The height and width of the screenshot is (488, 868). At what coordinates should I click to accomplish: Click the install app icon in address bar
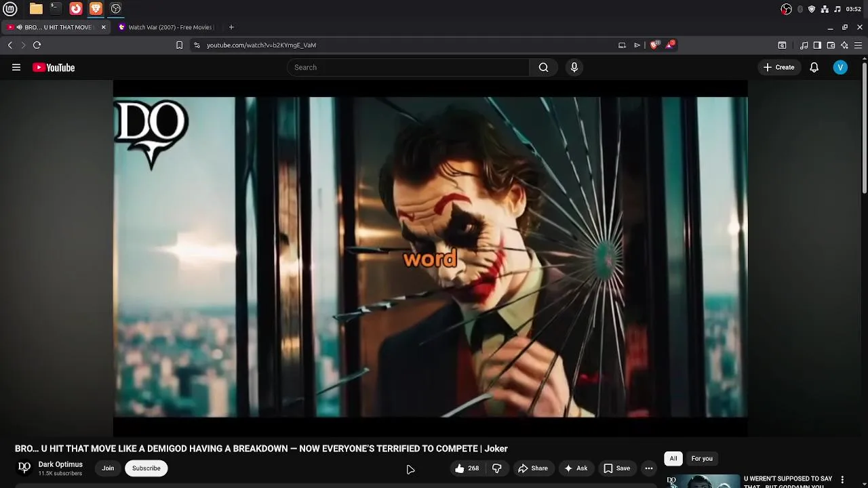(x=622, y=45)
